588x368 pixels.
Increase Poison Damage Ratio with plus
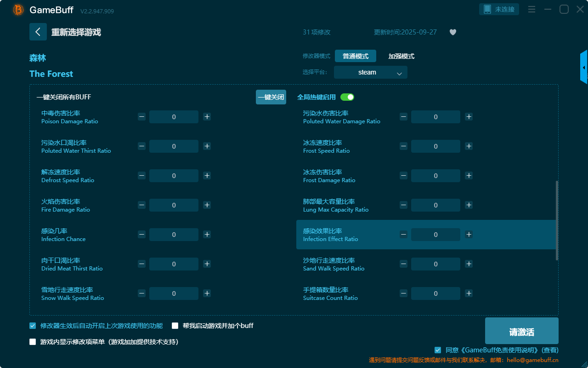(207, 117)
